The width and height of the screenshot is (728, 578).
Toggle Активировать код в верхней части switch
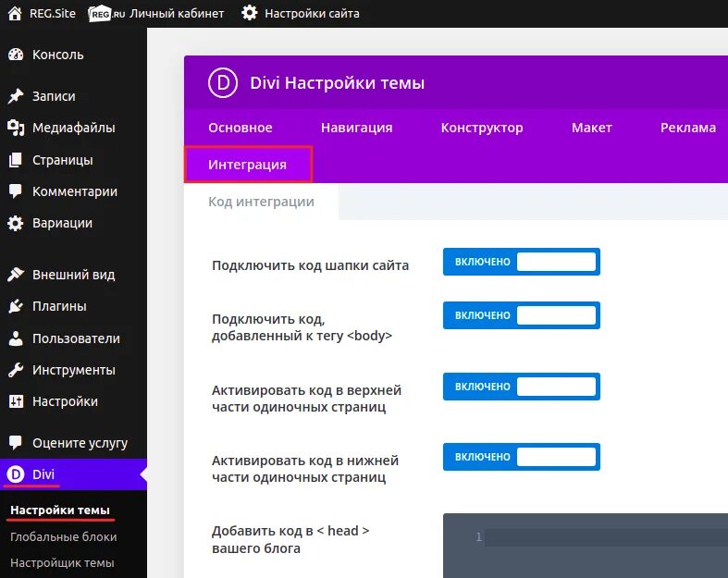(522, 387)
